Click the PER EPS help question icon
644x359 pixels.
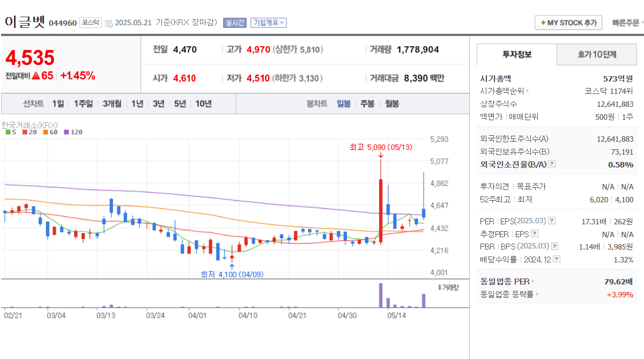552,221
